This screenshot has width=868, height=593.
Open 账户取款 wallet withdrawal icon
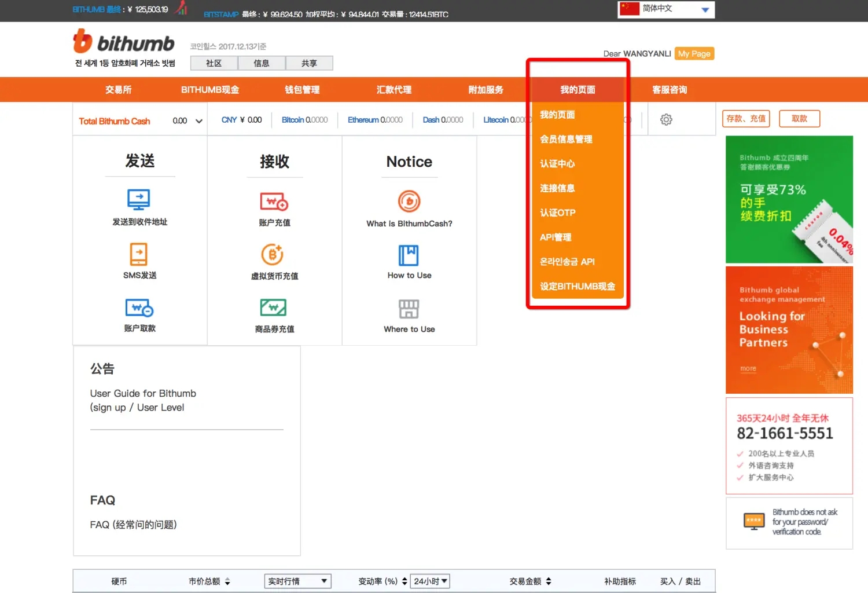click(x=139, y=307)
